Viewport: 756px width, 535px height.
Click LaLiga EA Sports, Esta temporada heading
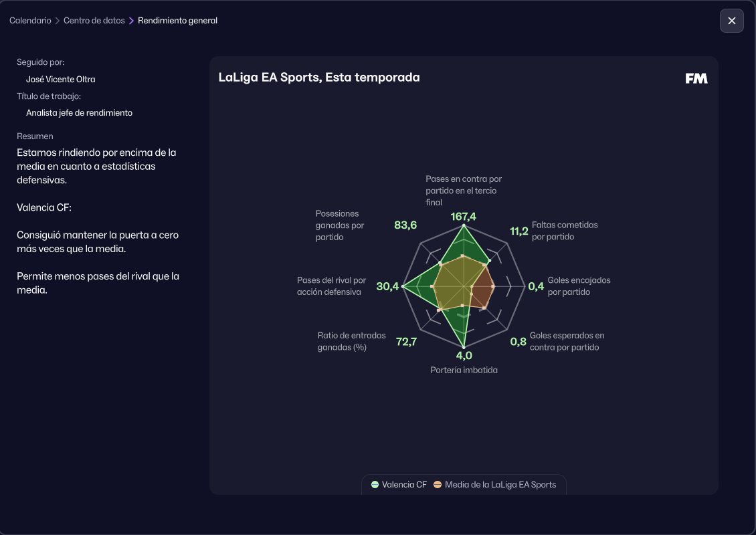(x=319, y=77)
